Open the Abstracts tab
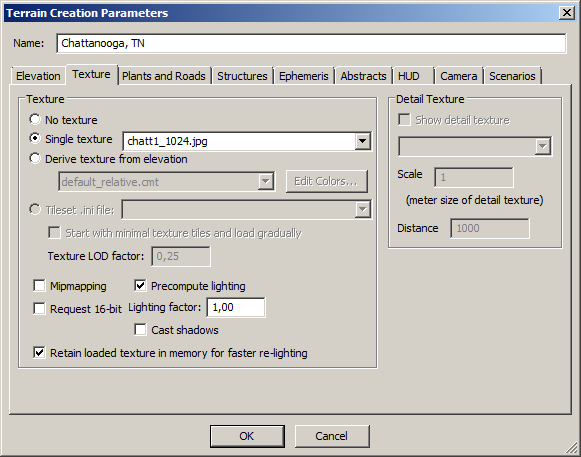This screenshot has height=457, width=581. click(363, 76)
